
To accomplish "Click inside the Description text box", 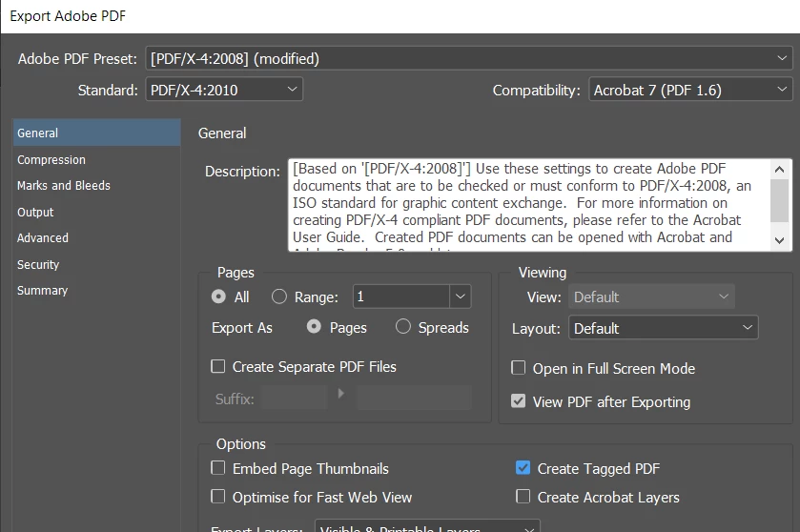I will (x=528, y=205).
